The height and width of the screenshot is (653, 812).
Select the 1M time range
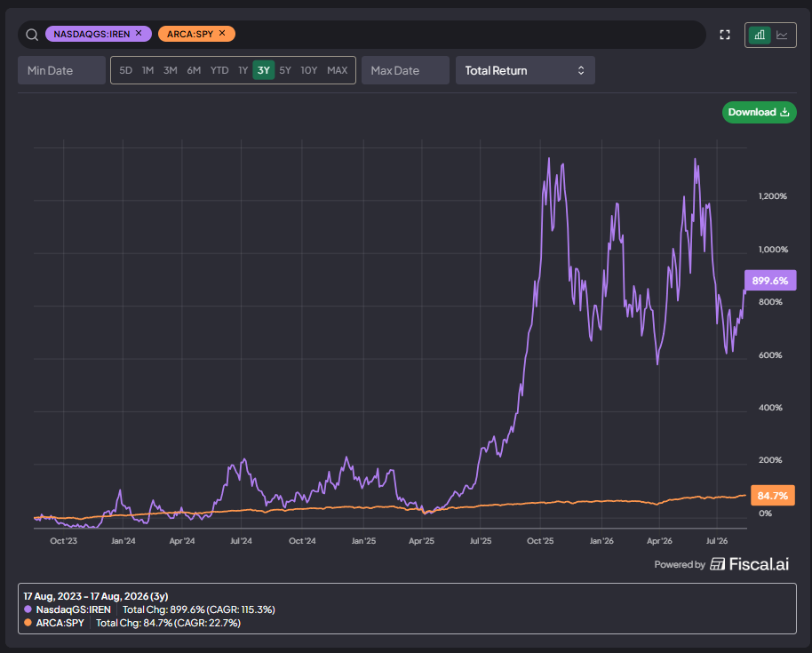[148, 70]
